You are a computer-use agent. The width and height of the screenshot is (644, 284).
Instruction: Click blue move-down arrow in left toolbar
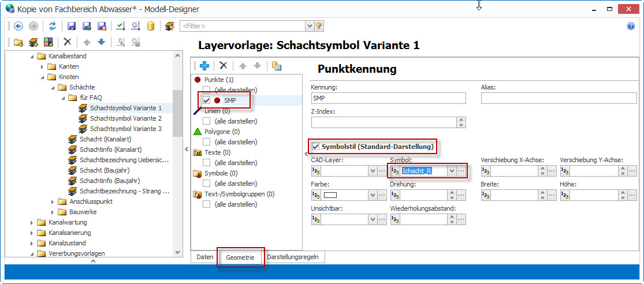[x=102, y=42]
